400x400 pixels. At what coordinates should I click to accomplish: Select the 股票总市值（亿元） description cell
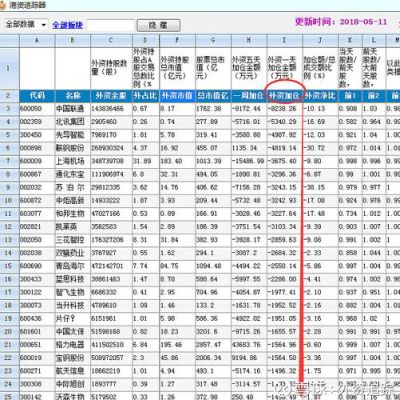(x=213, y=68)
